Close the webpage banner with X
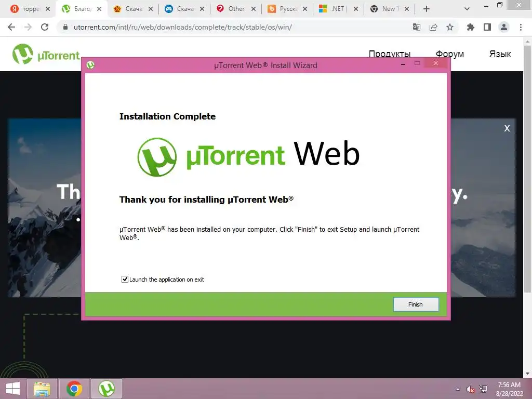 [x=507, y=128]
